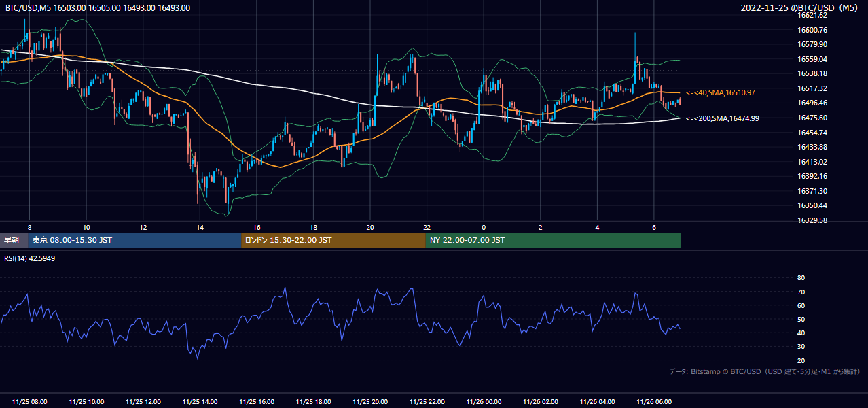Viewport: 868px width, 408px height.
Task: Click price axis value 16621.62
Action: coord(812,15)
